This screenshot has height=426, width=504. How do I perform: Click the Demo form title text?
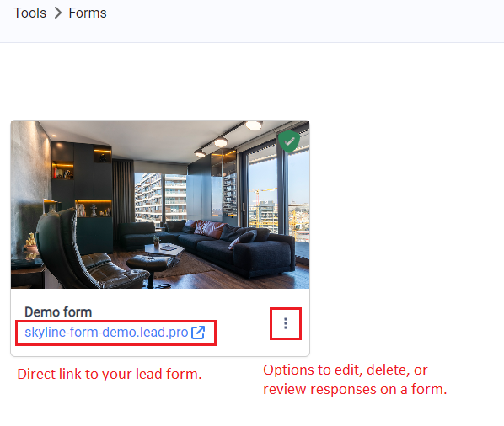[x=58, y=312]
